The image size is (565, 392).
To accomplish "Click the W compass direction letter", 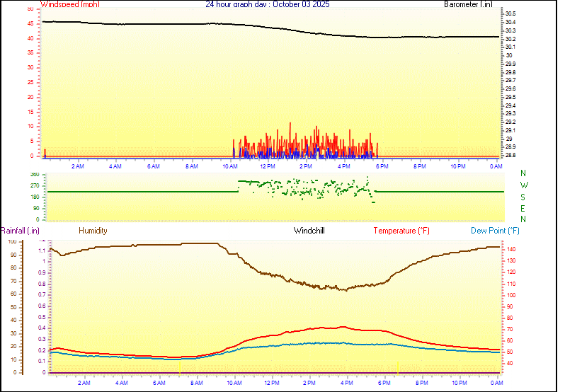I will (523, 185).
